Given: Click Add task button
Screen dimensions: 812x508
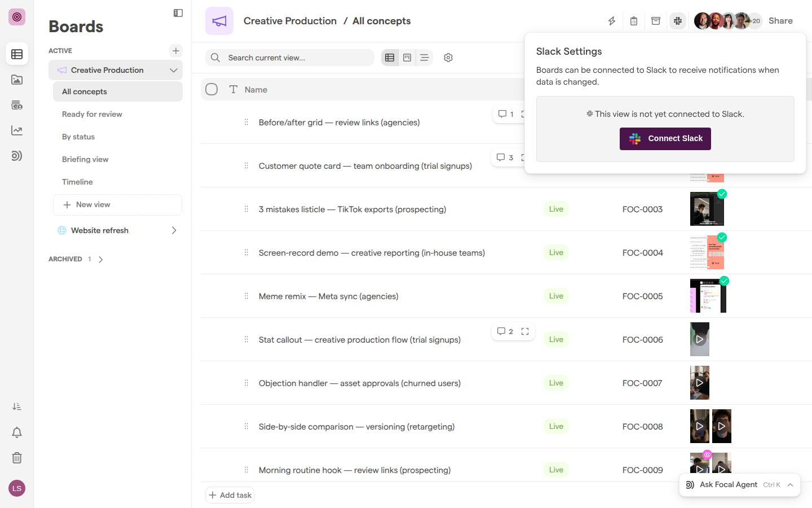Looking at the screenshot, I should (x=230, y=495).
